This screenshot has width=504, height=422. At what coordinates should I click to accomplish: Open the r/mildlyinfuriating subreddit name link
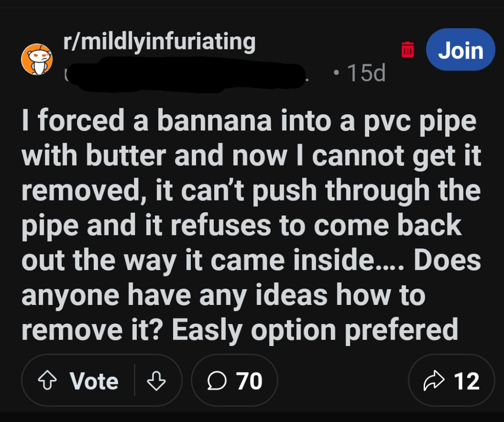tap(159, 41)
